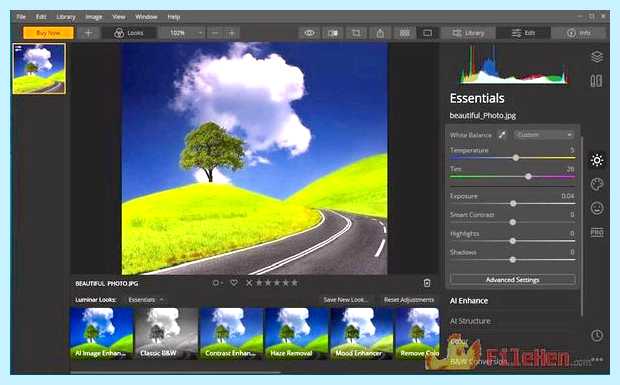Open the File menu

(x=21, y=17)
